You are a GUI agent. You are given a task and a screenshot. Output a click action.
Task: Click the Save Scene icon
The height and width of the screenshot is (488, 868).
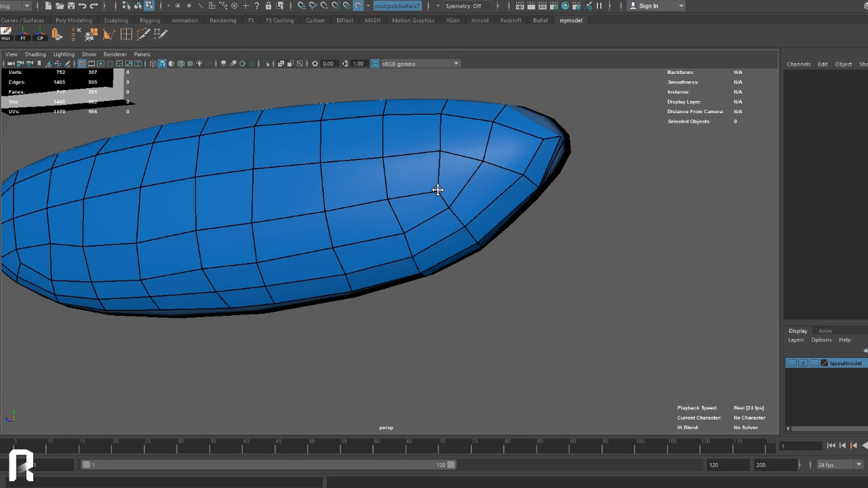coord(70,6)
